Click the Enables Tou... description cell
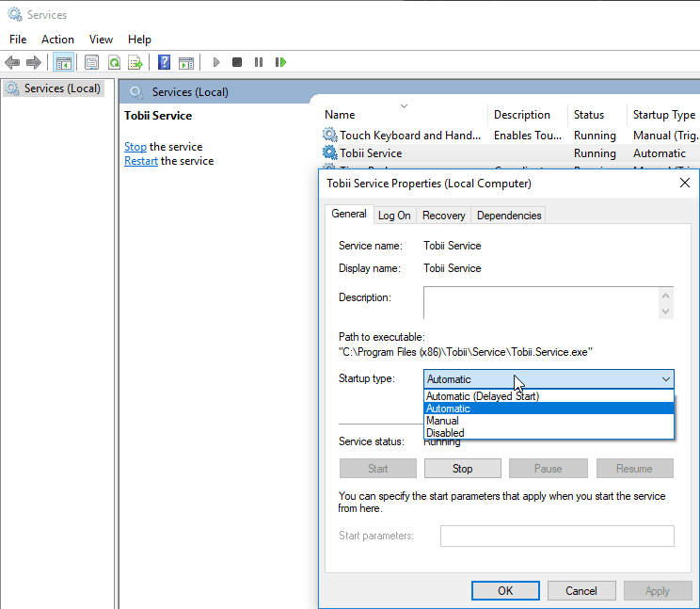This screenshot has height=609, width=700. click(528, 135)
